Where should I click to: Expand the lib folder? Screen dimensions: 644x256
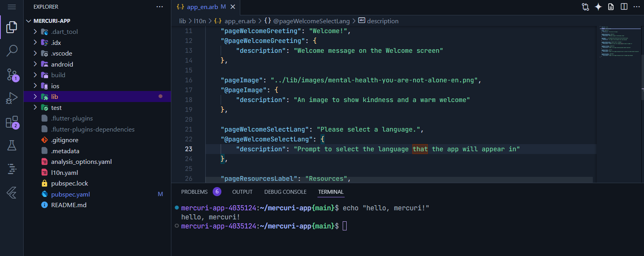(54, 96)
